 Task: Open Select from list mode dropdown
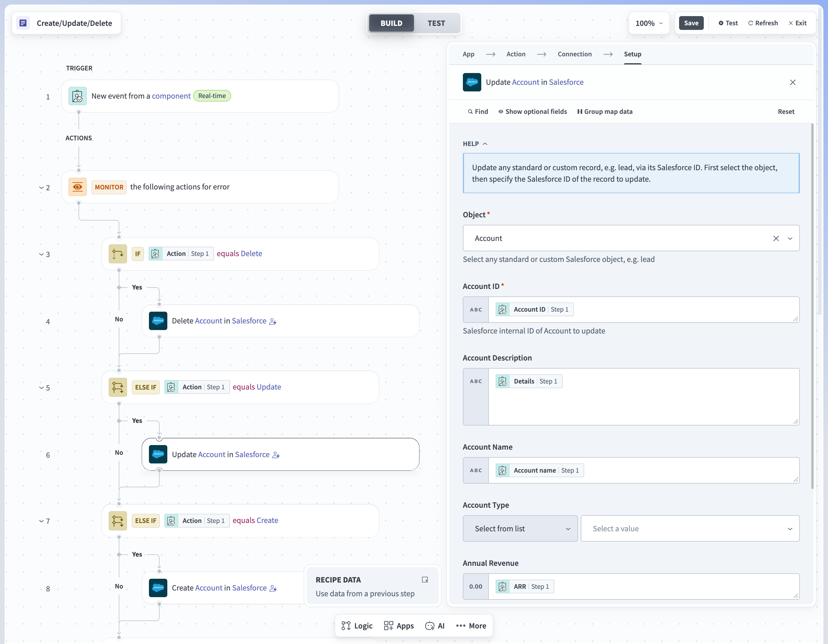pos(520,528)
